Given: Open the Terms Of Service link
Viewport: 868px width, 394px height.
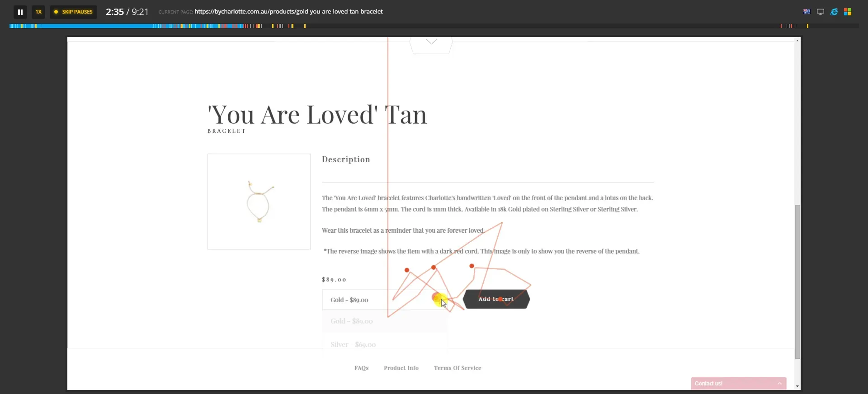Looking at the screenshot, I should 457,368.
